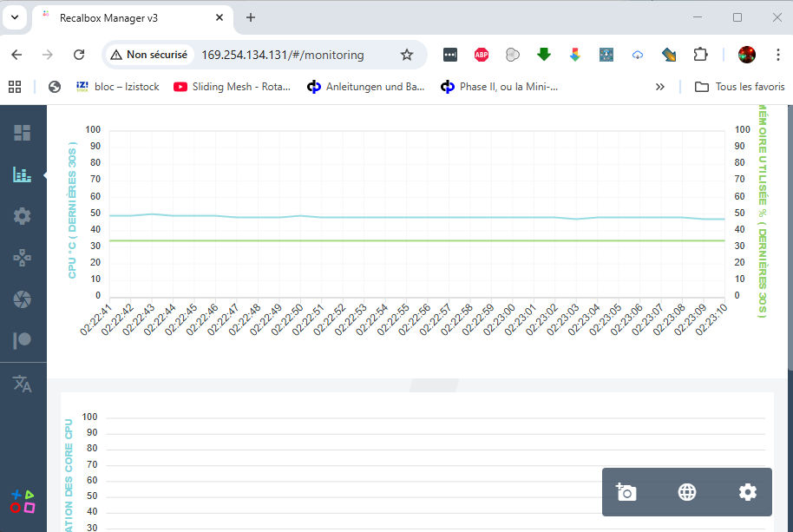Open the screenshots shutter icon in sidebar

click(23, 299)
